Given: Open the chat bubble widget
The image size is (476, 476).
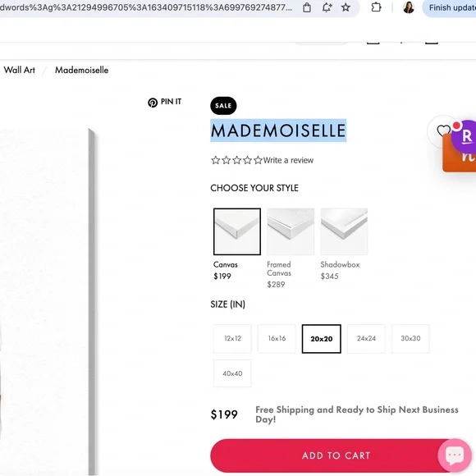Looking at the screenshot, I should point(455,455).
